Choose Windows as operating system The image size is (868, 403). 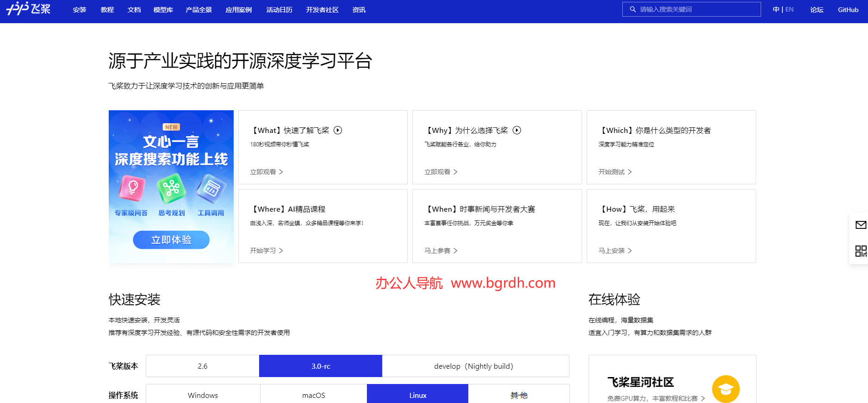[x=203, y=395]
